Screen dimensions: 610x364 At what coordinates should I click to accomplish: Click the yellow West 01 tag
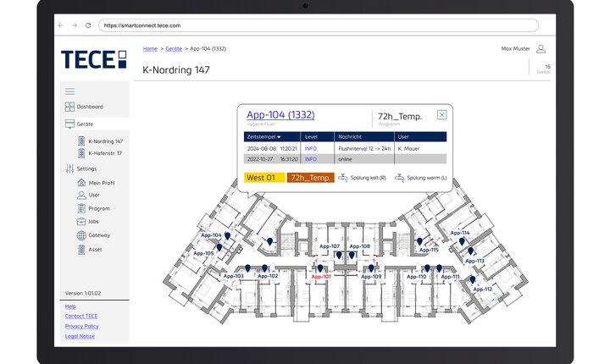coord(262,178)
